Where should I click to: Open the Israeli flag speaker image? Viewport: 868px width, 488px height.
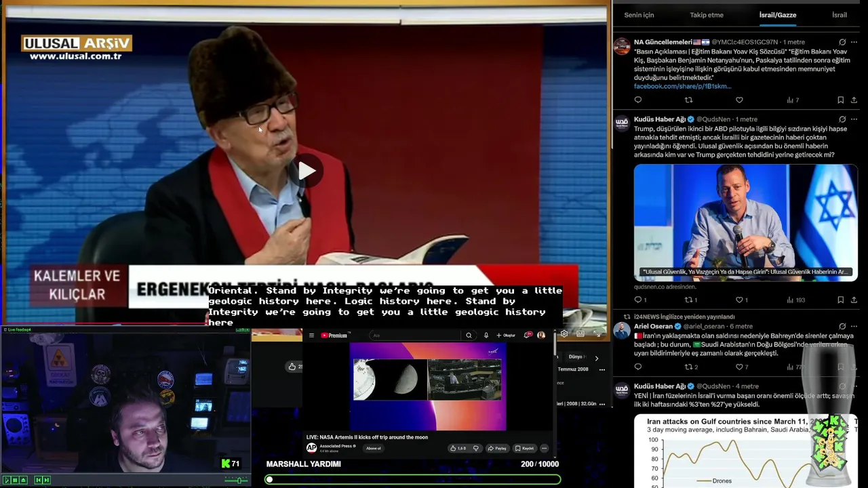(745, 222)
